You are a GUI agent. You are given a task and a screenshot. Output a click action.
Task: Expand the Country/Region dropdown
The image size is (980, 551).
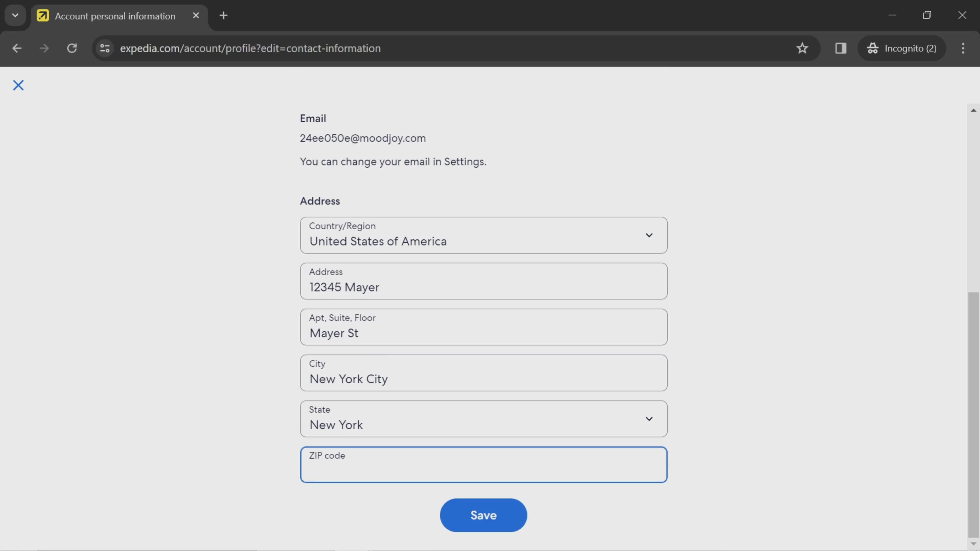(648, 235)
